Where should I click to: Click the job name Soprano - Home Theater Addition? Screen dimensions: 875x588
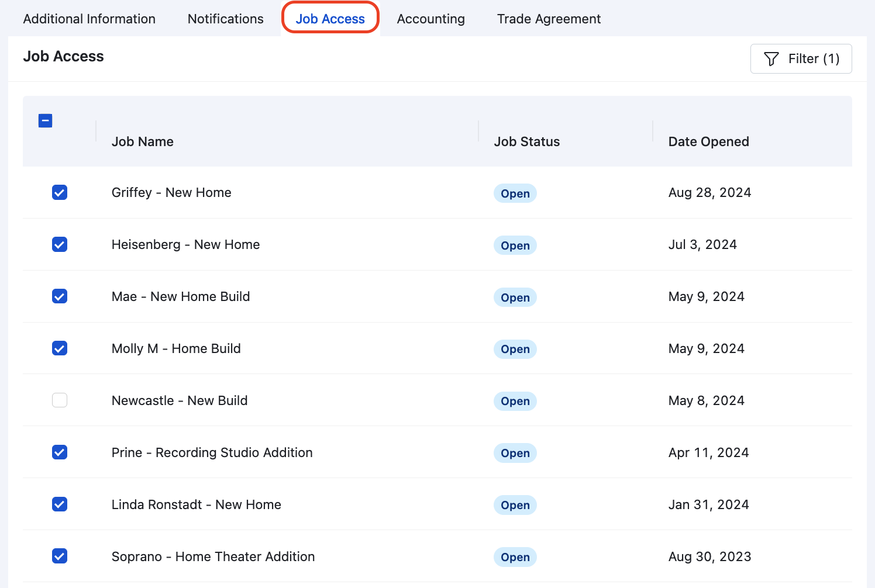coord(213,556)
